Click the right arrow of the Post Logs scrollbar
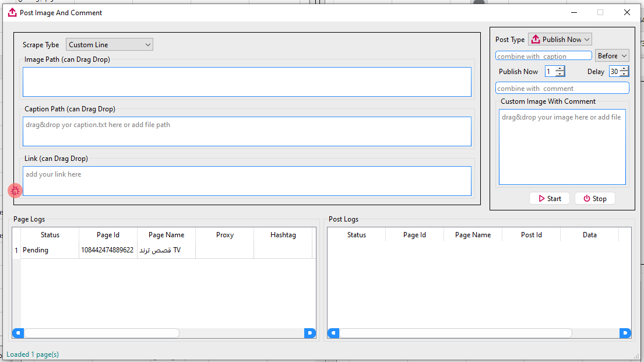644x362 pixels. pos(625,333)
